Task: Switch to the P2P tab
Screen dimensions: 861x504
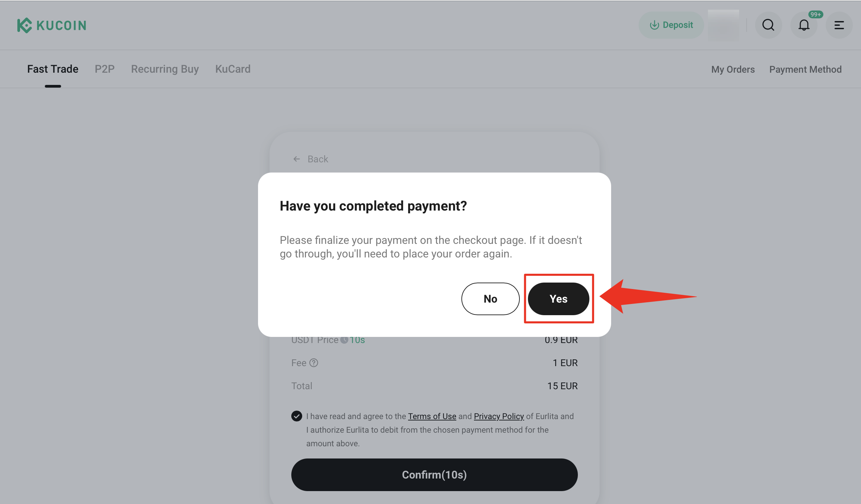Action: [x=105, y=69]
